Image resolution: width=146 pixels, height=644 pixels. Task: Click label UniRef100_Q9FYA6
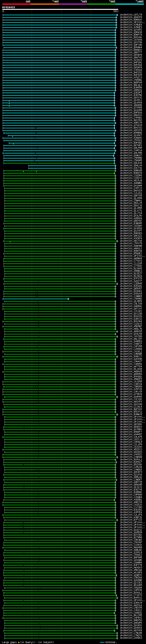click(x=131, y=45)
